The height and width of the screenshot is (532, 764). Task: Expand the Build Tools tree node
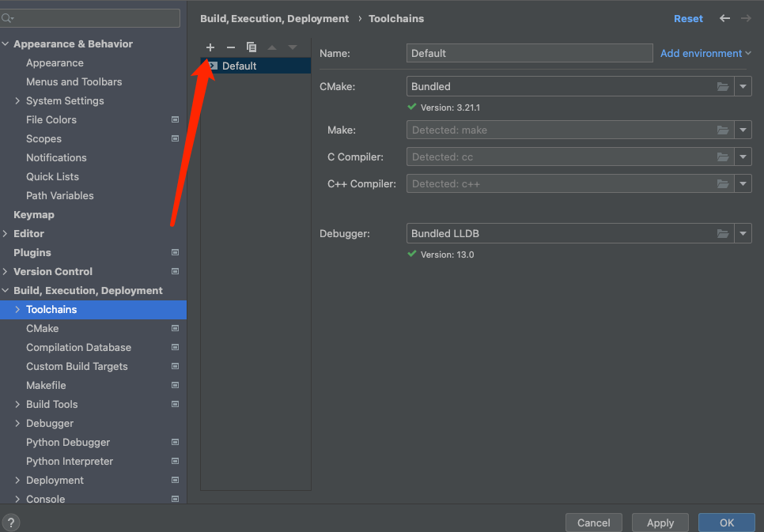click(17, 405)
